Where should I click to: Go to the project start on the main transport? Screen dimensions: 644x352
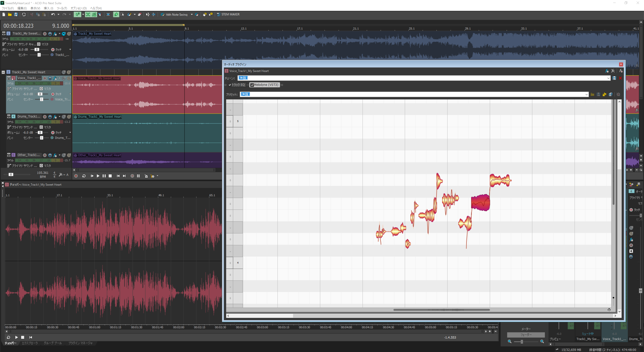coord(118,176)
